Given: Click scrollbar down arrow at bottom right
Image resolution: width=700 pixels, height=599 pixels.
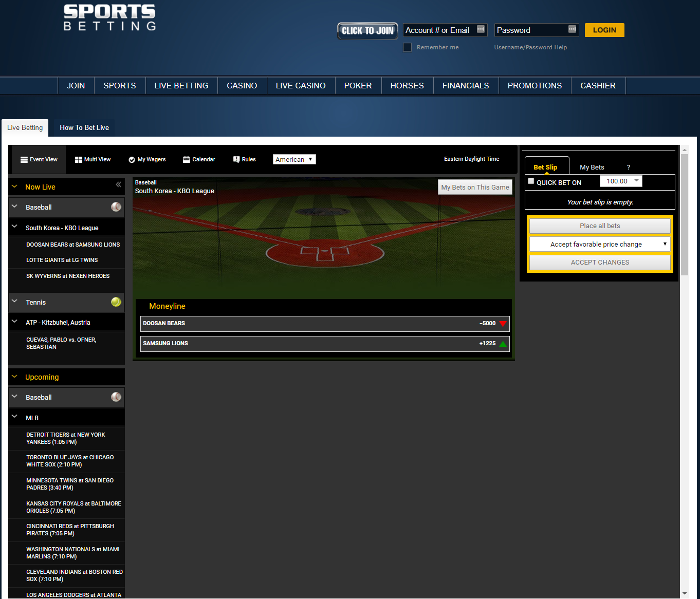Looking at the screenshot, I should point(685,593).
